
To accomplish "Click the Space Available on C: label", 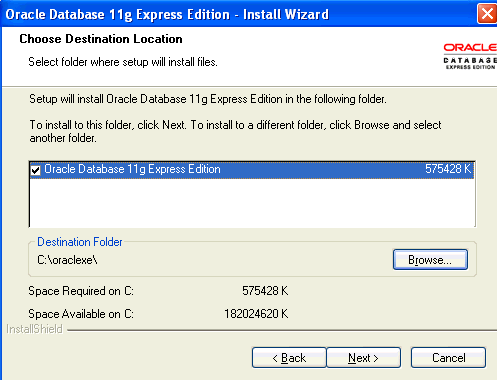I will (x=81, y=314).
